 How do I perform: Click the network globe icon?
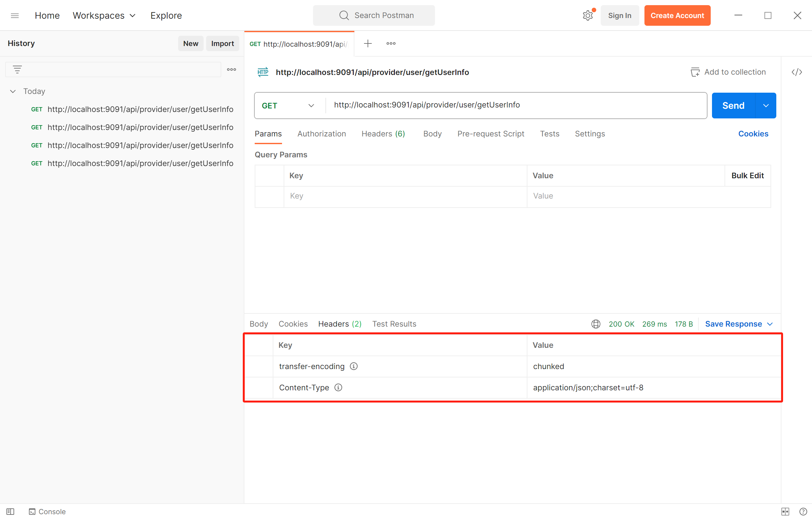point(596,324)
